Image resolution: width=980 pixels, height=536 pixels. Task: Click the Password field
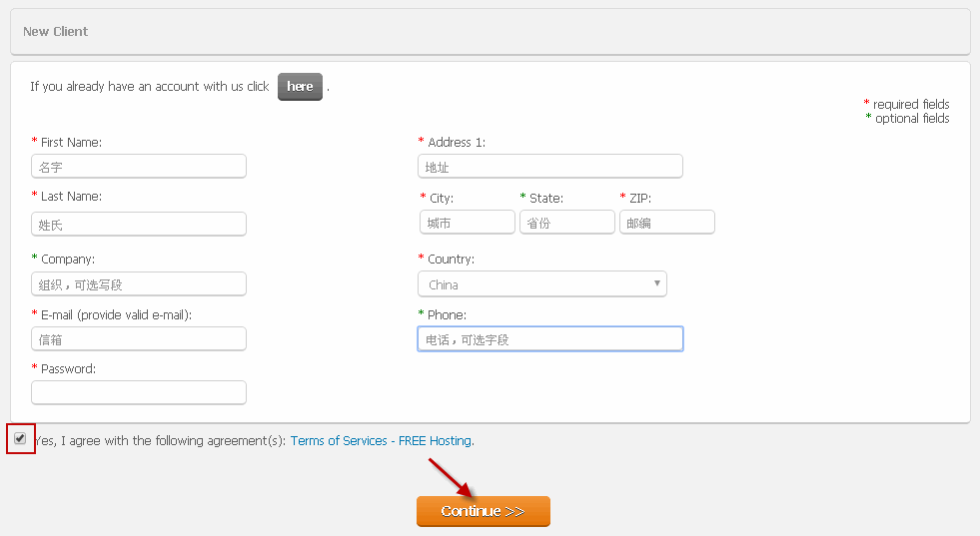pyautogui.click(x=139, y=392)
